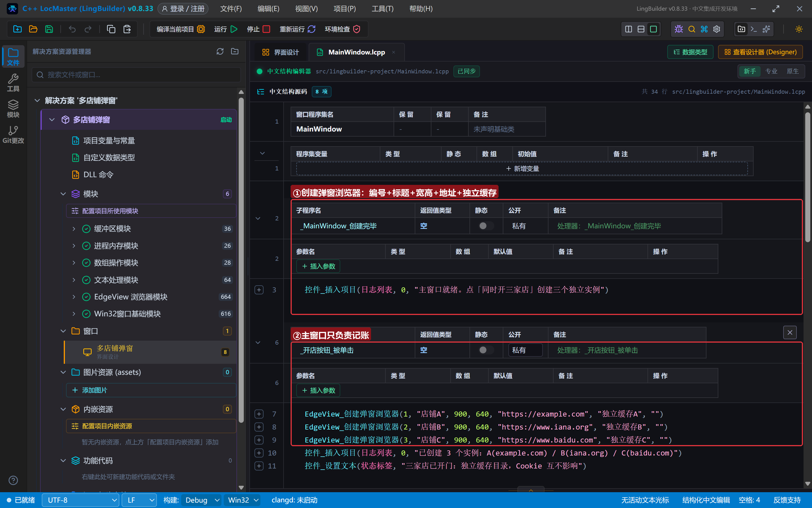Toggle 静态 switch for _开店按钮_被单击

pyautogui.click(x=486, y=350)
